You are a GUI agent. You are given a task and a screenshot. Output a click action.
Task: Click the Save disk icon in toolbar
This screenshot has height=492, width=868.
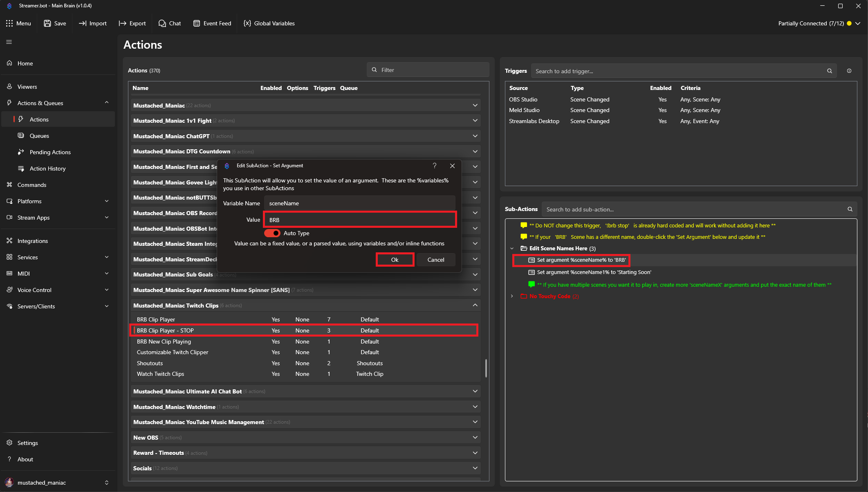click(47, 23)
